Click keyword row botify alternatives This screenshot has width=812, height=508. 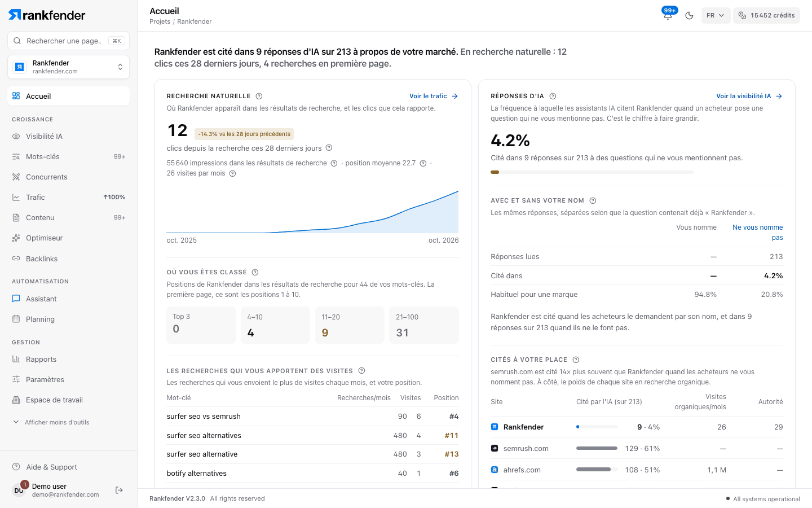click(312, 474)
